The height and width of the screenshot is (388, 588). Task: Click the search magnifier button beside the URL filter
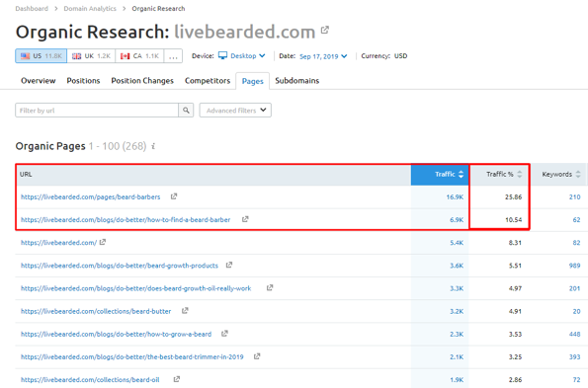coord(186,111)
